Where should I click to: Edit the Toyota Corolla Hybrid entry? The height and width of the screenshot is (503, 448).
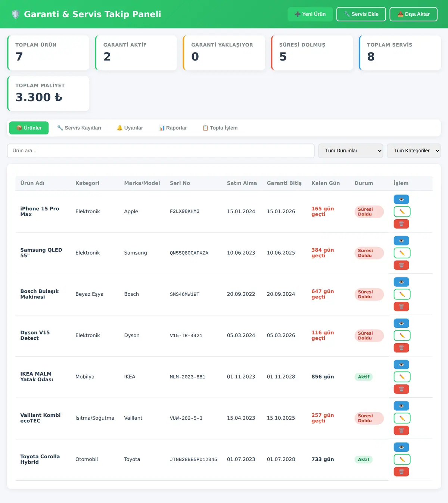402,460
